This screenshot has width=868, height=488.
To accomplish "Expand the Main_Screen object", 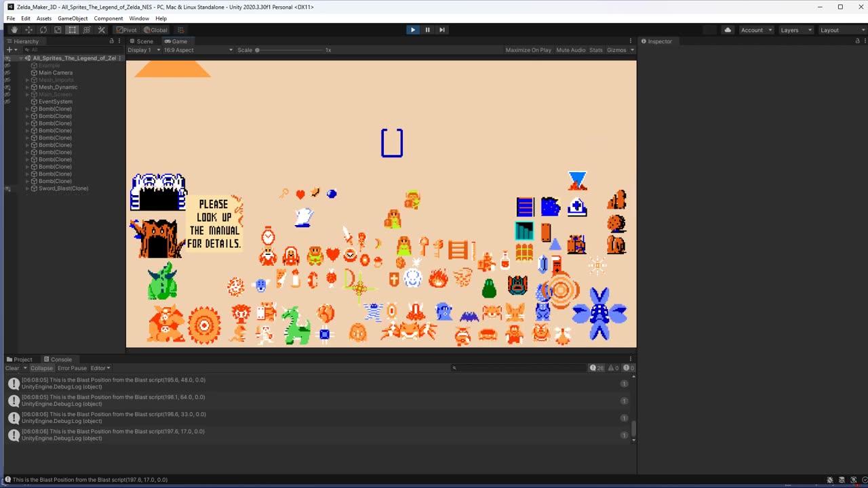I will tap(27, 94).
